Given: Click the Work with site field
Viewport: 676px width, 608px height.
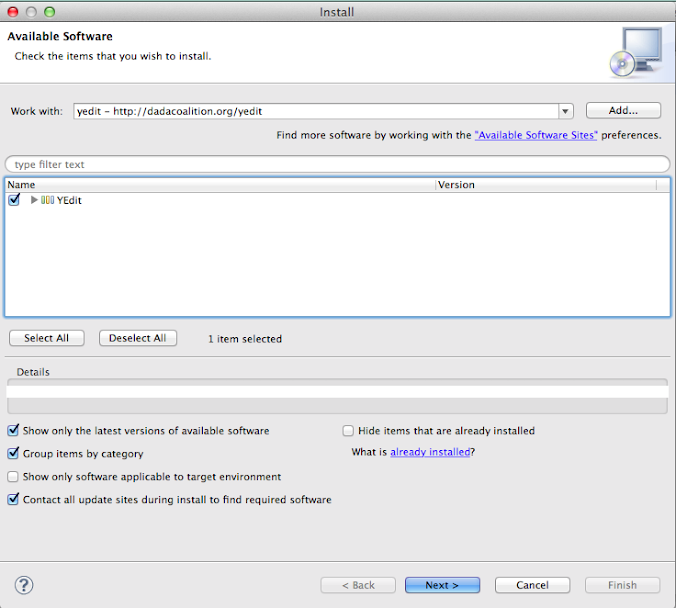Looking at the screenshot, I should [x=314, y=112].
